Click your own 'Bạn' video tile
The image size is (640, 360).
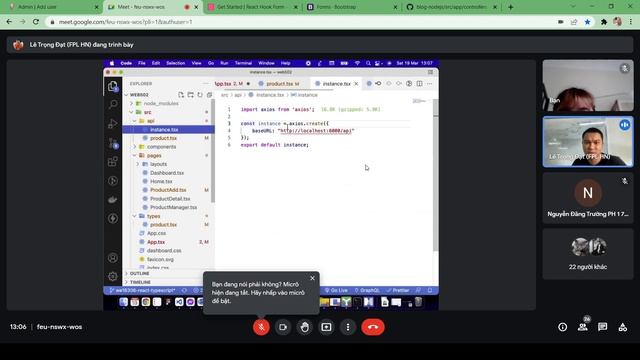click(x=588, y=85)
